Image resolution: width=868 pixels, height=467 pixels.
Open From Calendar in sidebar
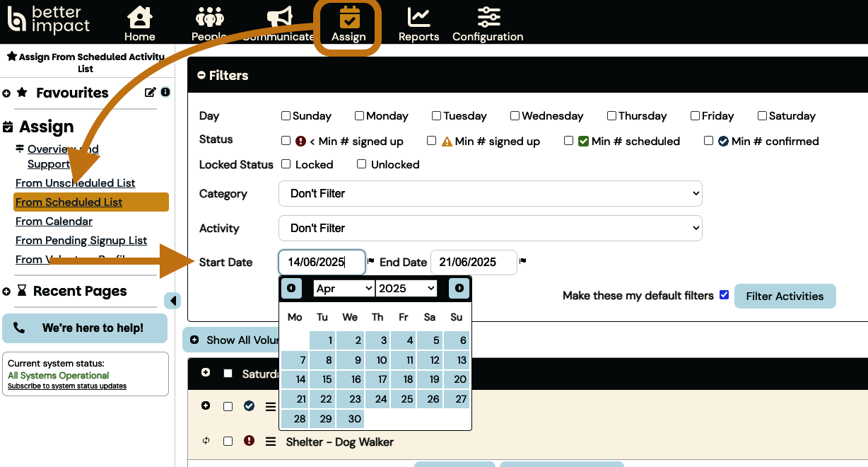[54, 221]
